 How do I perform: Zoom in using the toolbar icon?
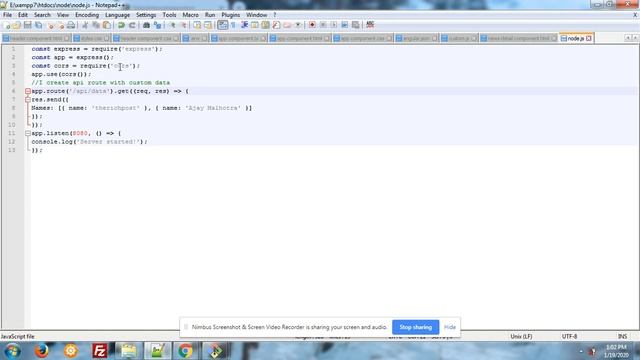(172, 25)
